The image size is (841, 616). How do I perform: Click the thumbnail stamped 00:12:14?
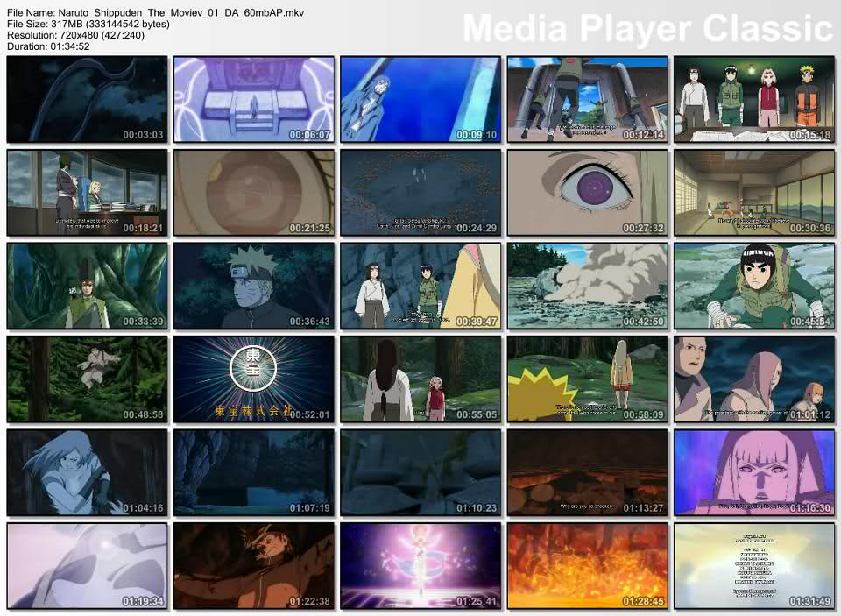pos(587,99)
